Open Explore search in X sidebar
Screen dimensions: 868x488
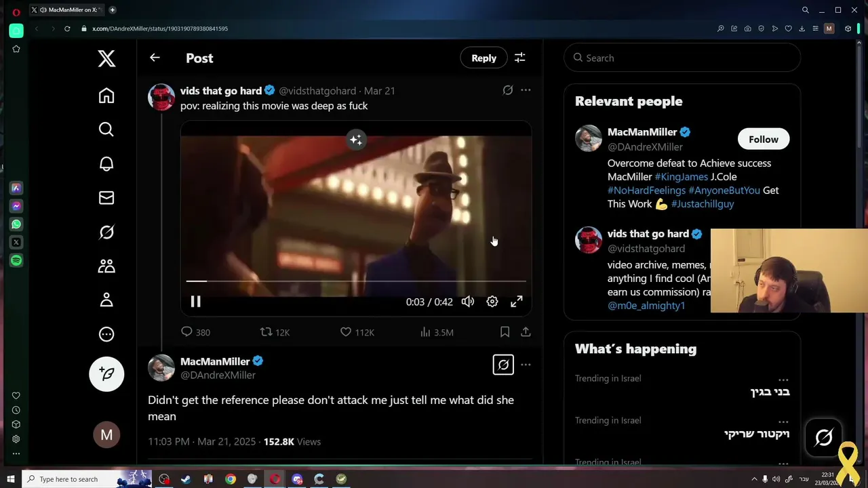106,129
